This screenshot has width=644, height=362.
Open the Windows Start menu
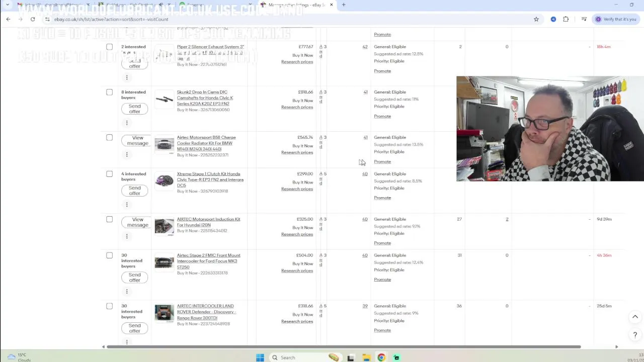click(260, 357)
